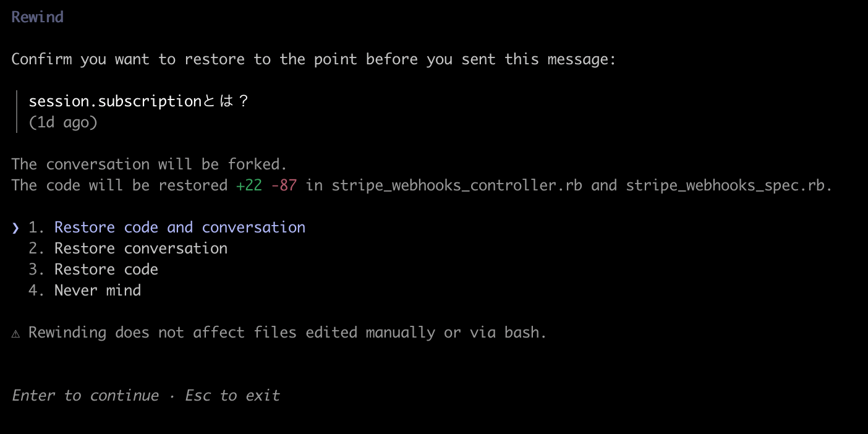The height and width of the screenshot is (434, 868).
Task: Click the red "-87" deletions count
Action: [284, 185]
